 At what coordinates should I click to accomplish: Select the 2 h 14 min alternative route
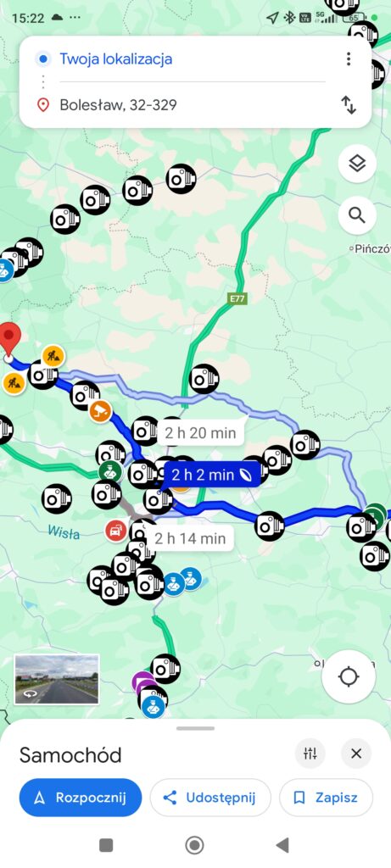[190, 538]
